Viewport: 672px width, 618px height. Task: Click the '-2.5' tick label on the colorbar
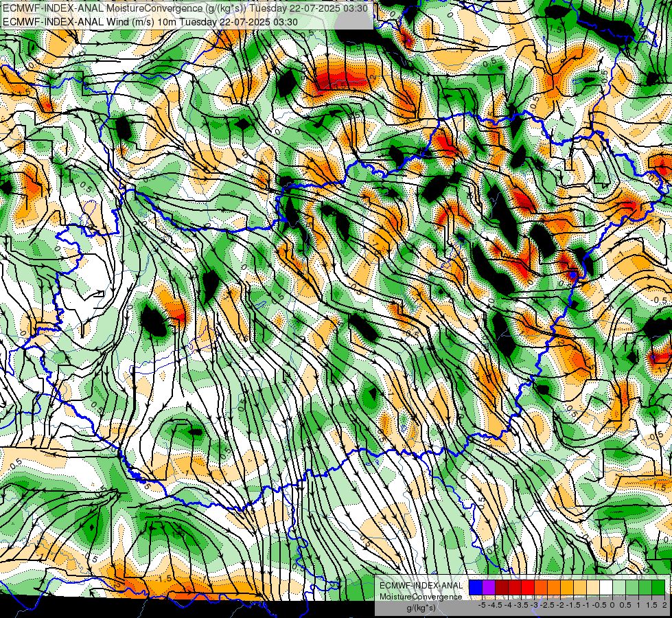click(x=547, y=605)
